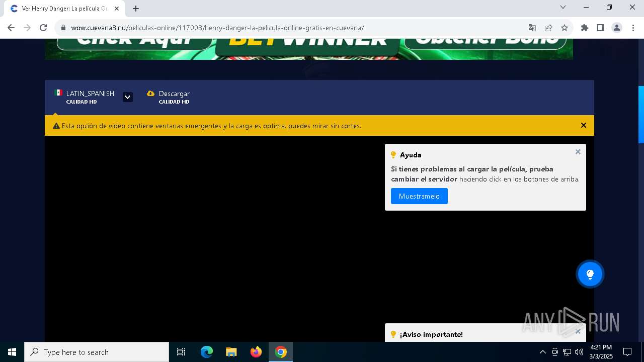
Task: Go back to the previous page
Action: (11, 28)
